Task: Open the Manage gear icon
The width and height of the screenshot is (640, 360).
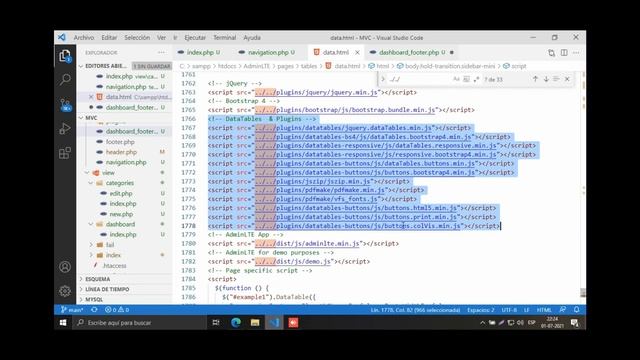Action: (65, 291)
